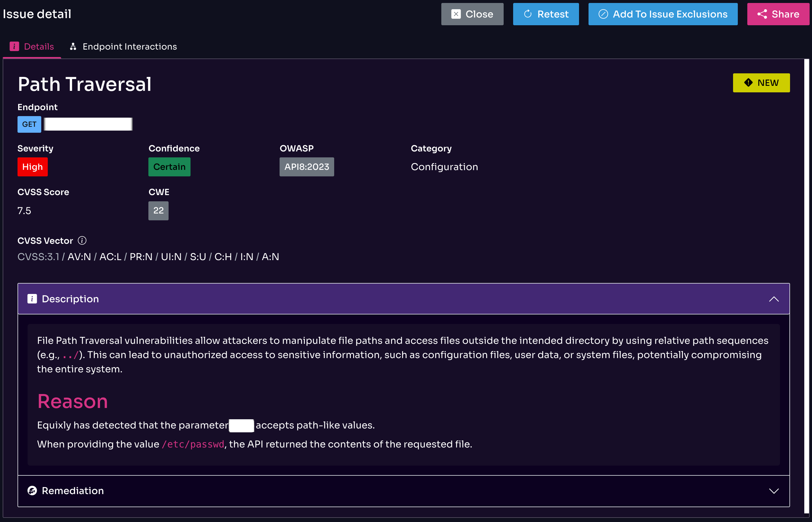The height and width of the screenshot is (522, 812).
Task: Click the Add To Issue Exclusions button
Action: click(663, 14)
